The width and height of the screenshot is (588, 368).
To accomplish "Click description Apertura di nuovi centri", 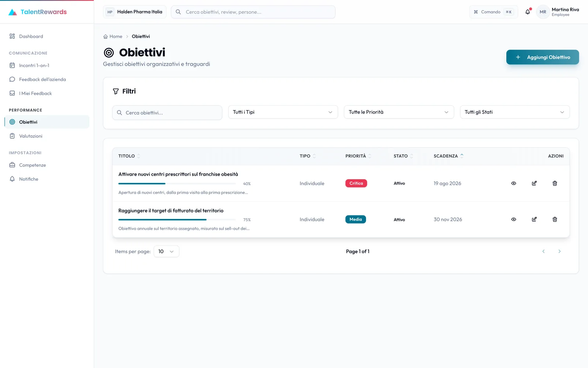I will click(x=183, y=192).
